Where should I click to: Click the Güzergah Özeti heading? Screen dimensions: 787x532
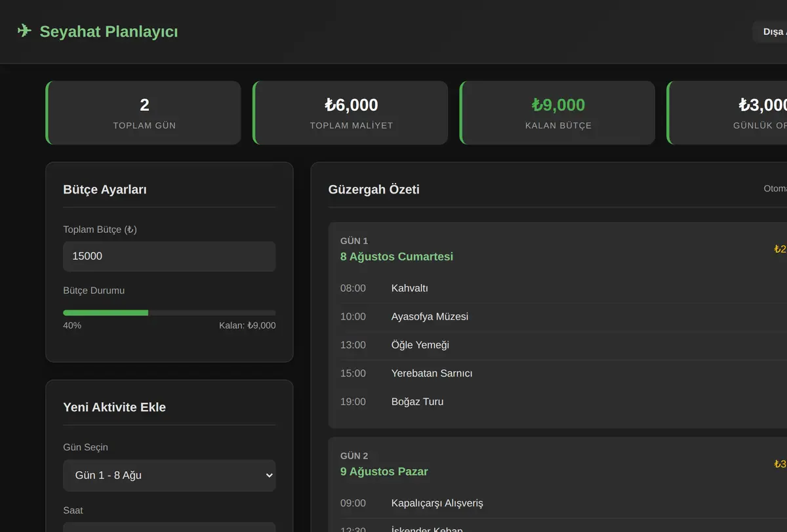pos(374,190)
